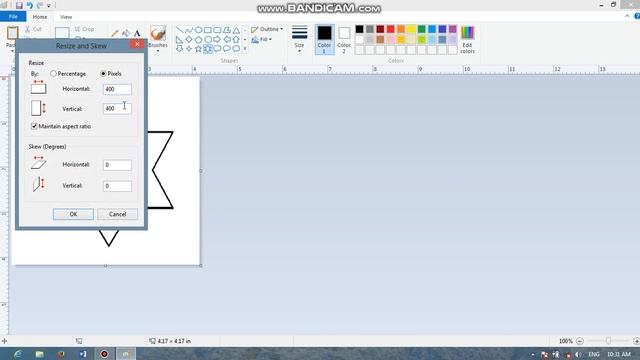640x360 pixels.
Task: Click the Bandicam record icon in taskbar
Action: click(104, 354)
